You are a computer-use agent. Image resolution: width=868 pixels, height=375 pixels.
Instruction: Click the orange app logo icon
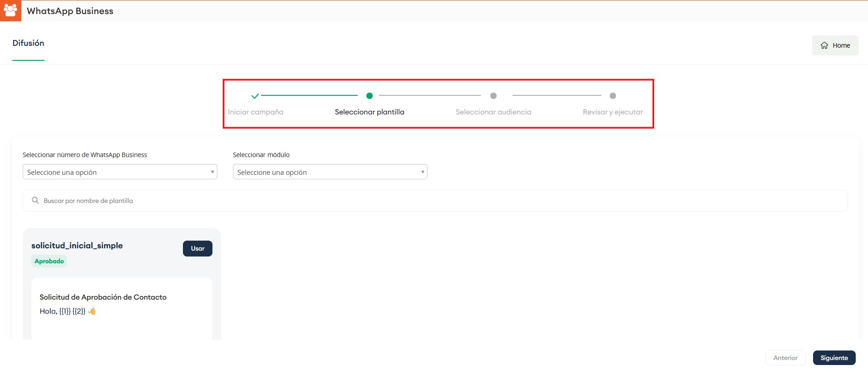coord(10,10)
